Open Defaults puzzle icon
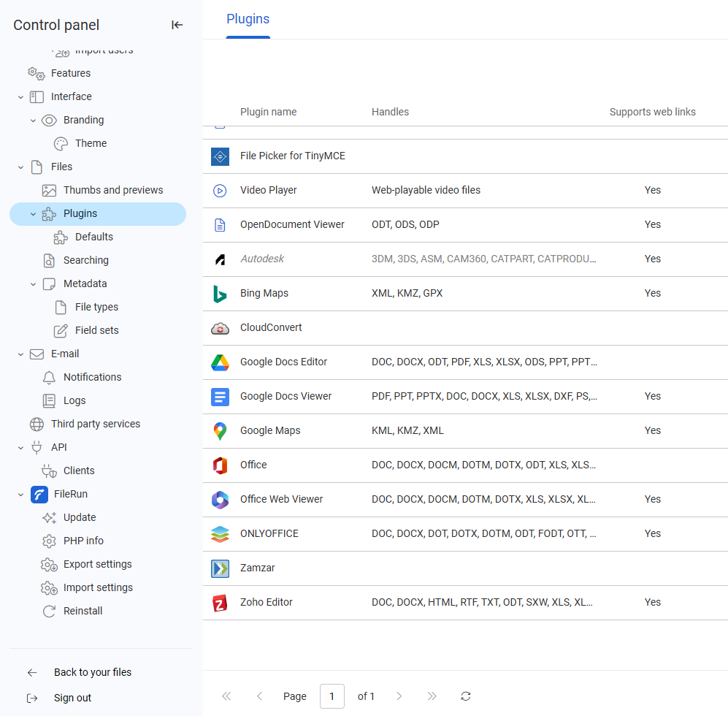Image resolution: width=728 pixels, height=716 pixels. click(61, 237)
